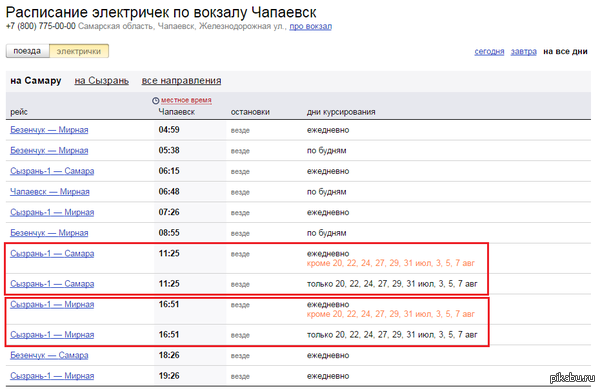
Task: Open Безенчук — Мирная route at 05:38
Action: 49,151
